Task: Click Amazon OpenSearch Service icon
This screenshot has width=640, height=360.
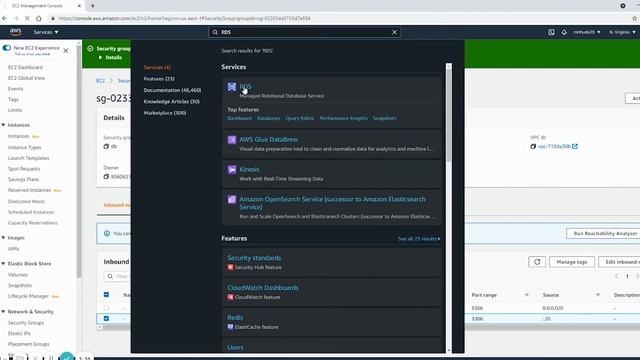Action: [232, 200]
